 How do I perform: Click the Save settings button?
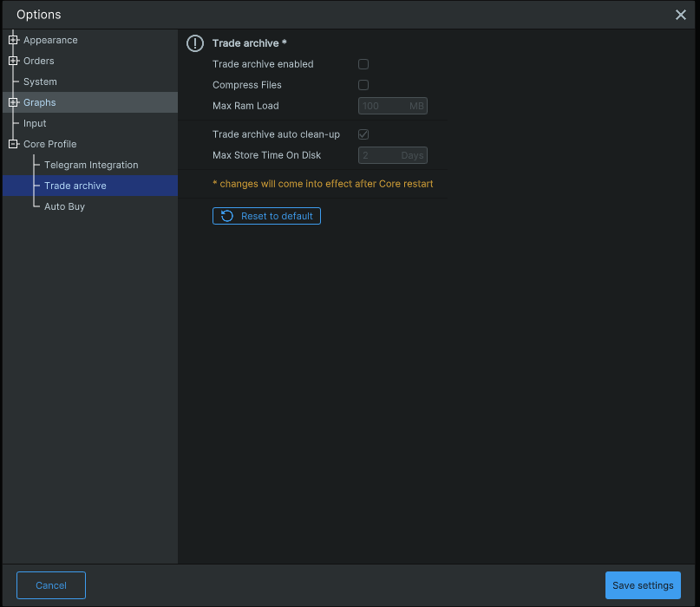pyautogui.click(x=643, y=585)
